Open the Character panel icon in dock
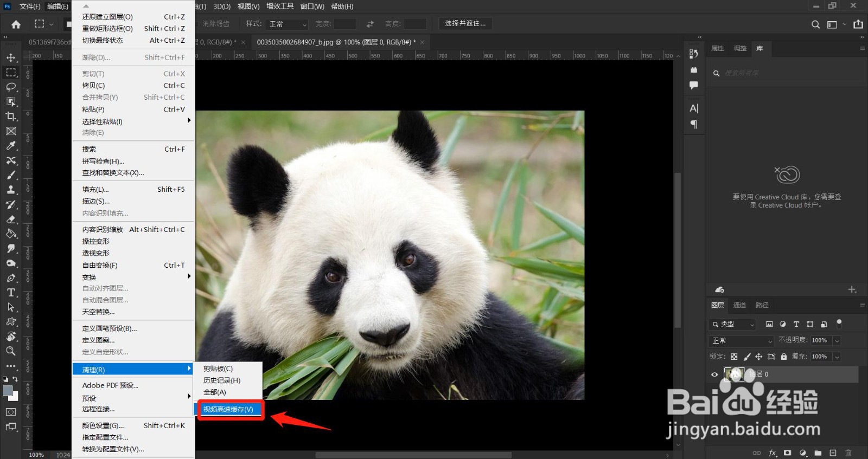This screenshot has width=868, height=459. click(694, 108)
